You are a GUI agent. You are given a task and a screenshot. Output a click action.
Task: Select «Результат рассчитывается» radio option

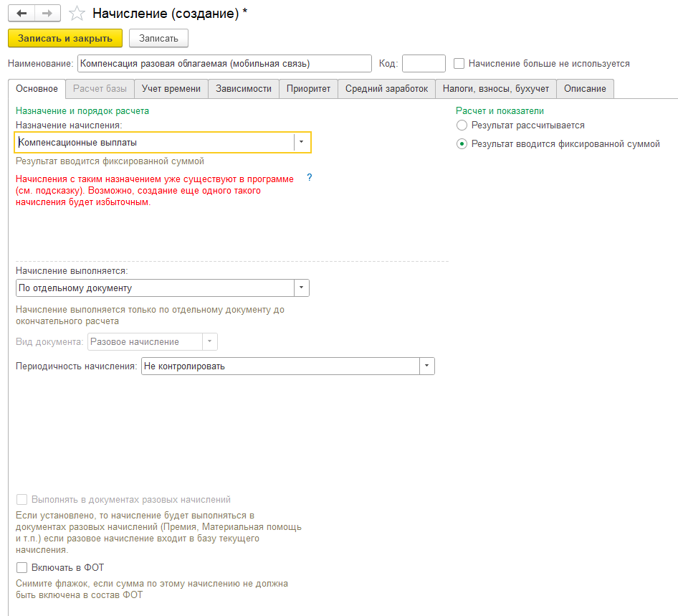pos(462,125)
